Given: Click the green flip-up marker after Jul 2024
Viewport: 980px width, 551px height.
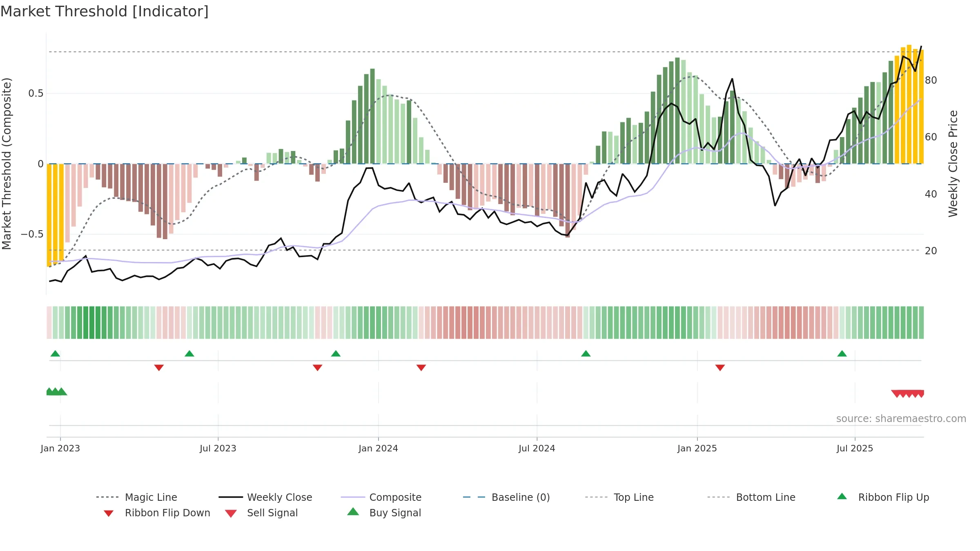Looking at the screenshot, I should tap(586, 353).
